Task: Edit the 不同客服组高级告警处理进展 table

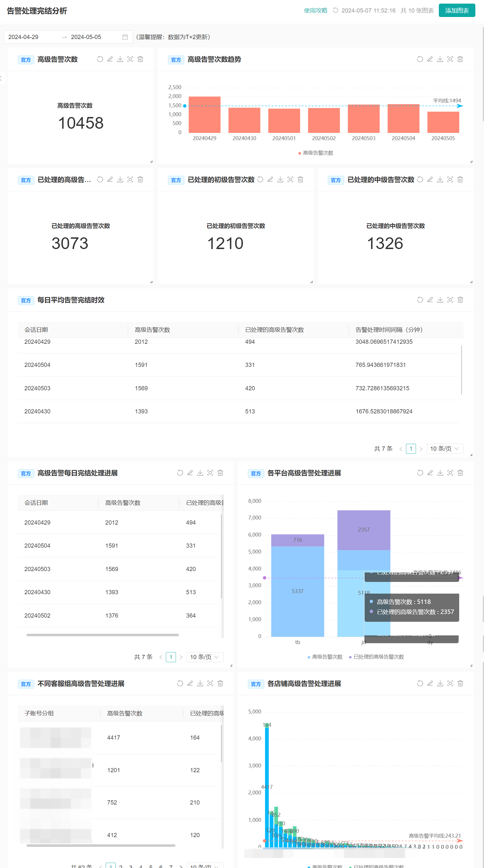Action: [x=190, y=683]
